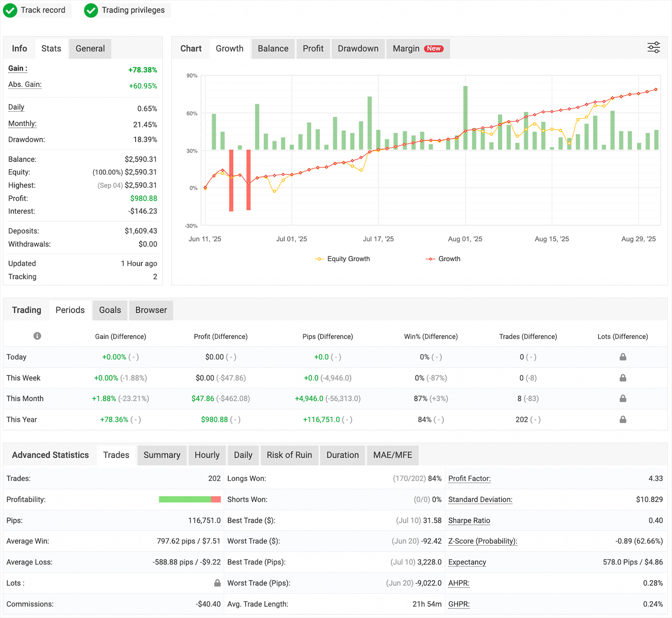Screen dimensions: 672x618
Task: Open the Drawdown chart tab
Action: click(358, 48)
